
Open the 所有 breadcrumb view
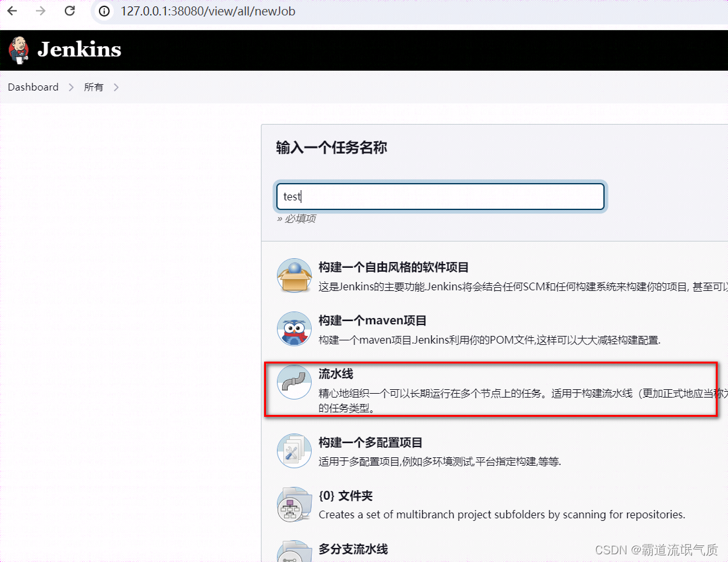tap(93, 87)
